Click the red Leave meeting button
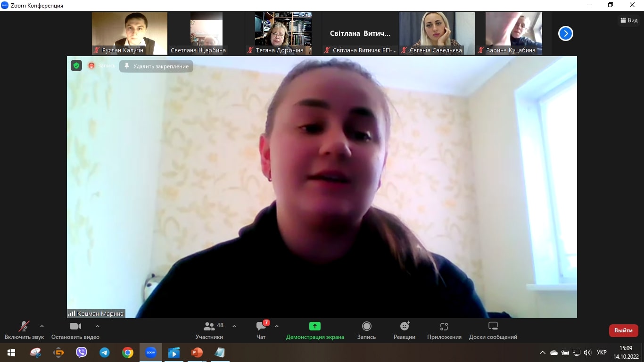The width and height of the screenshot is (644, 362). click(x=623, y=330)
